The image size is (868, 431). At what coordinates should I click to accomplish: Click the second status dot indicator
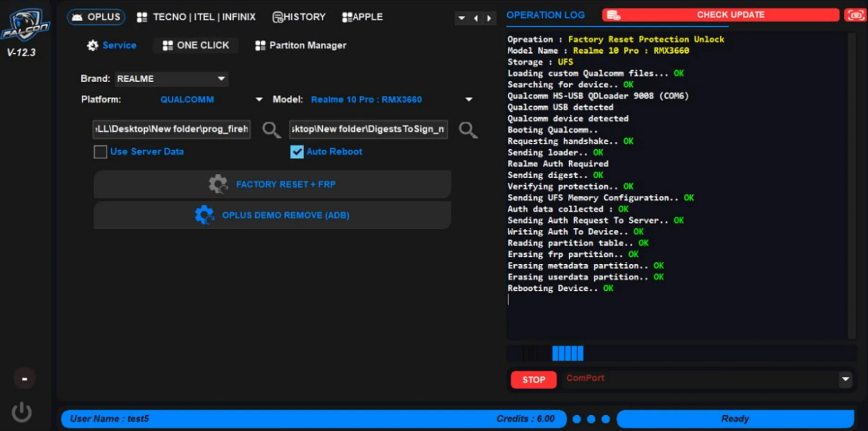[591, 419]
